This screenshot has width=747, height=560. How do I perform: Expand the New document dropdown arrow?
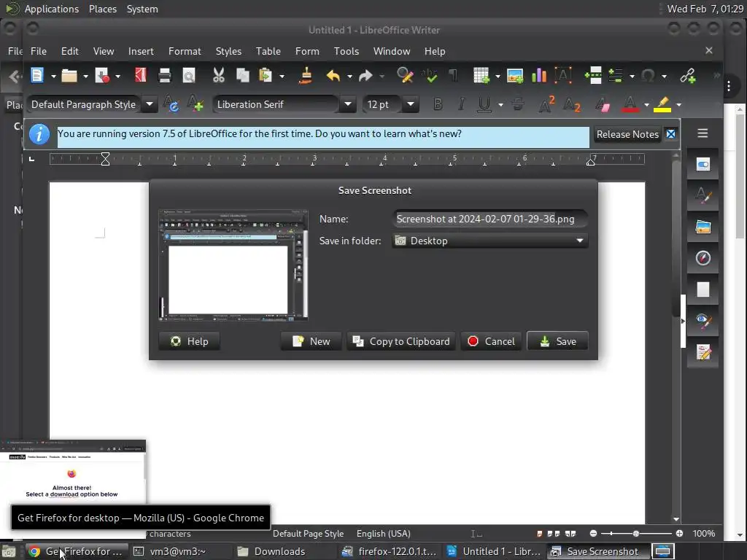[53, 76]
